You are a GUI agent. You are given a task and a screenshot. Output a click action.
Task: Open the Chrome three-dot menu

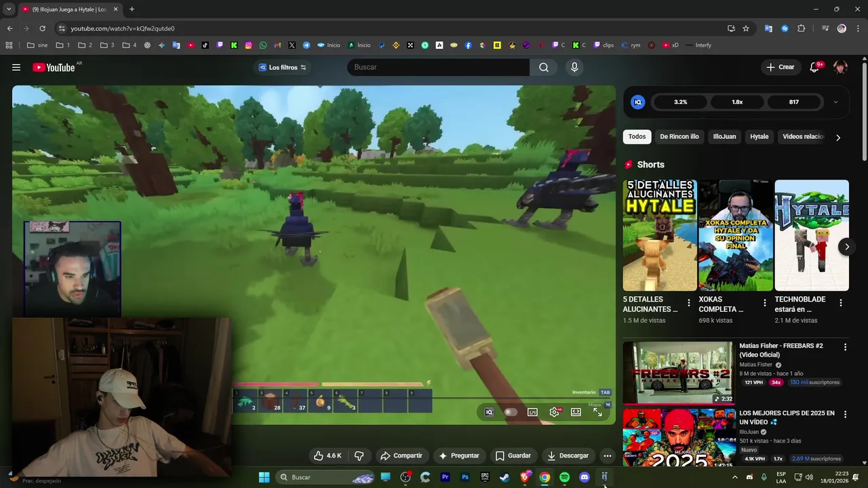[x=858, y=28]
